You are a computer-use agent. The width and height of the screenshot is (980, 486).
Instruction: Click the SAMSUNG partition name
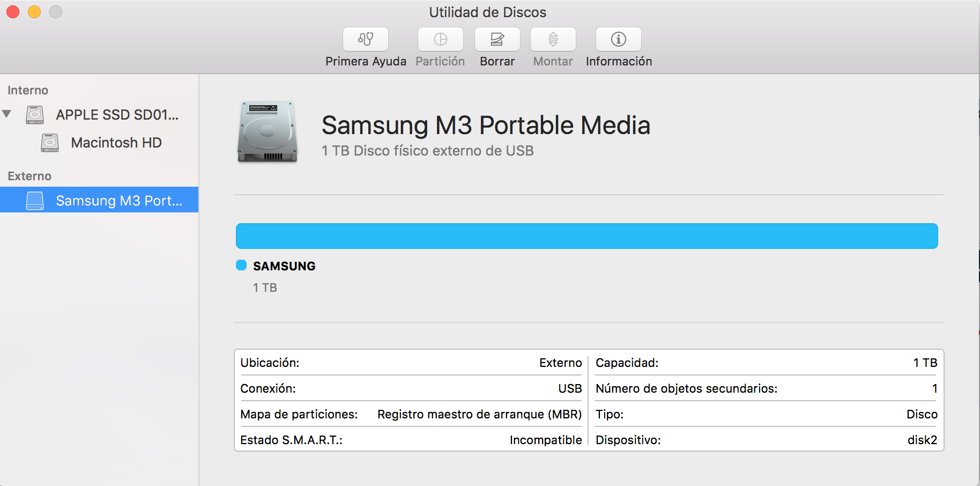click(284, 266)
